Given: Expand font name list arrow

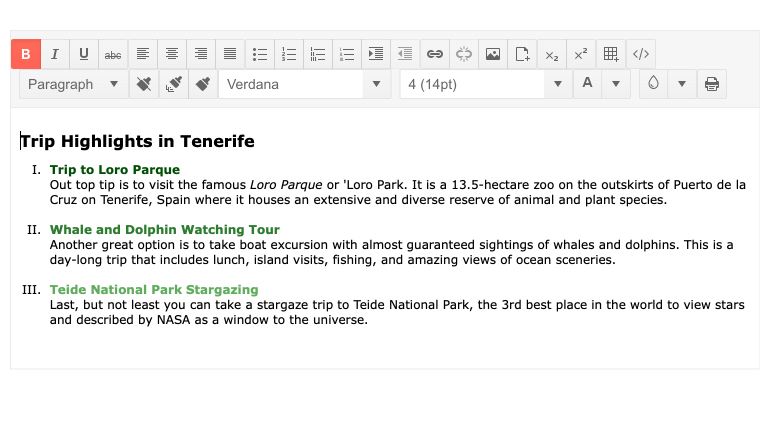Looking at the screenshot, I should 377,84.
